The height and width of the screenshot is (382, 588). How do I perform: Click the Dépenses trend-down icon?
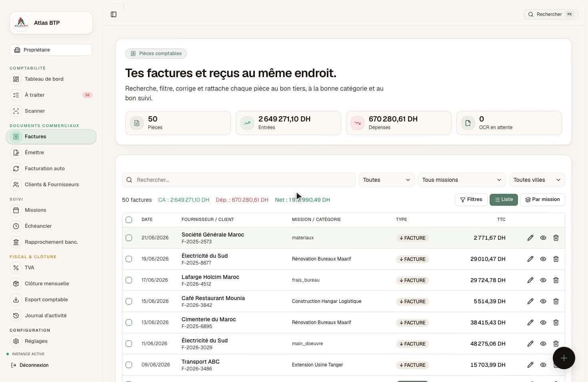click(358, 123)
